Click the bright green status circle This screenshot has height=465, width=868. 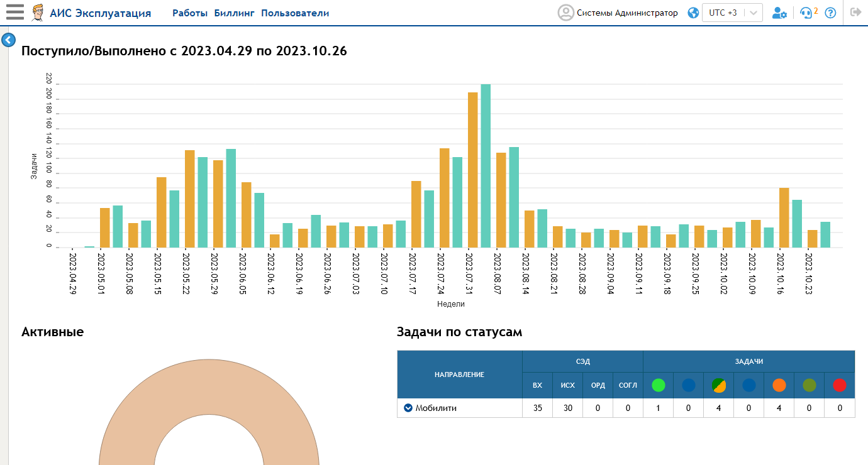click(659, 385)
